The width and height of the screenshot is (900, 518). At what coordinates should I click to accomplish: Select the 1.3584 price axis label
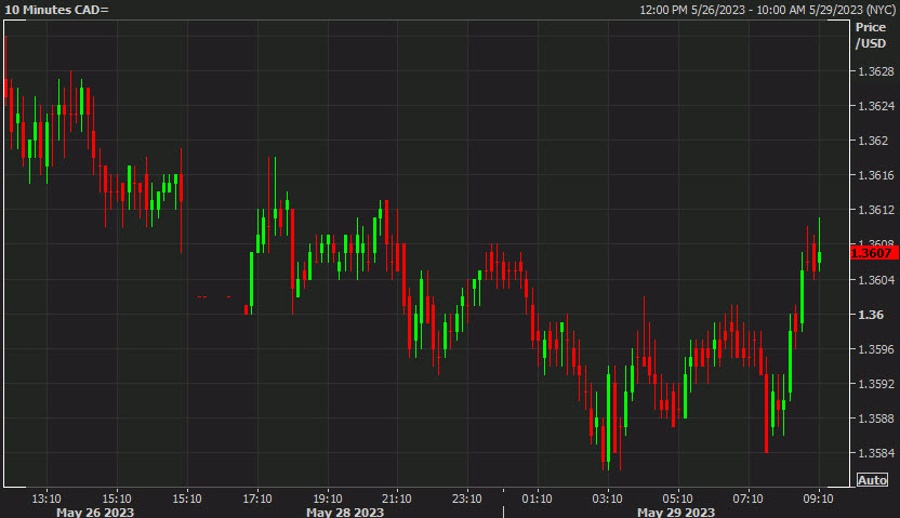876,453
